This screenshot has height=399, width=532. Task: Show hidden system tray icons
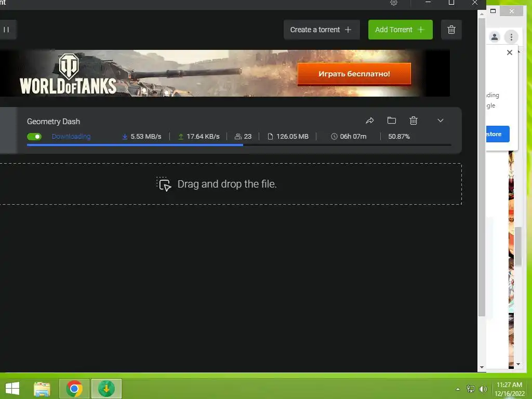[x=458, y=389]
